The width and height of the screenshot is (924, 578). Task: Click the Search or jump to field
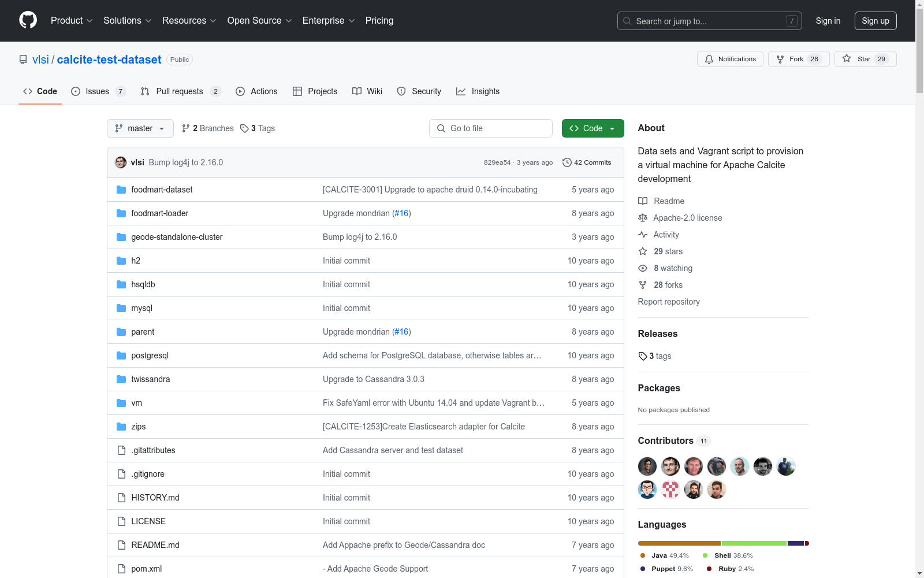[x=710, y=21]
